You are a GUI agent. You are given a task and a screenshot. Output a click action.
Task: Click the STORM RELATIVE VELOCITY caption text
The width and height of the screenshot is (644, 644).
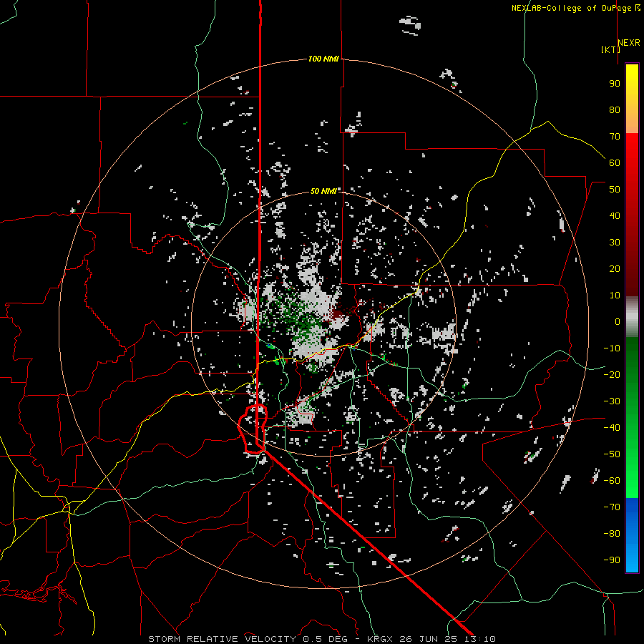222,639
